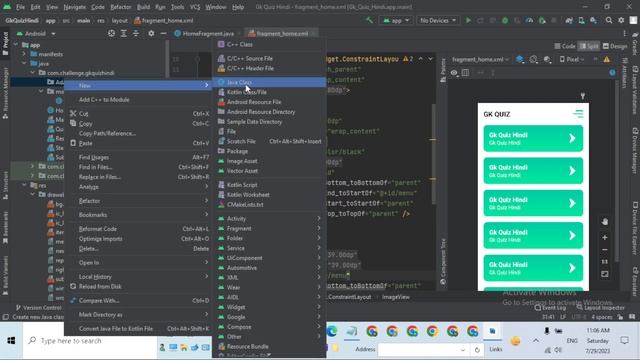Open Windows notification center icon
Image resolution: width=640 pixels, height=360 pixels.
tap(624, 340)
